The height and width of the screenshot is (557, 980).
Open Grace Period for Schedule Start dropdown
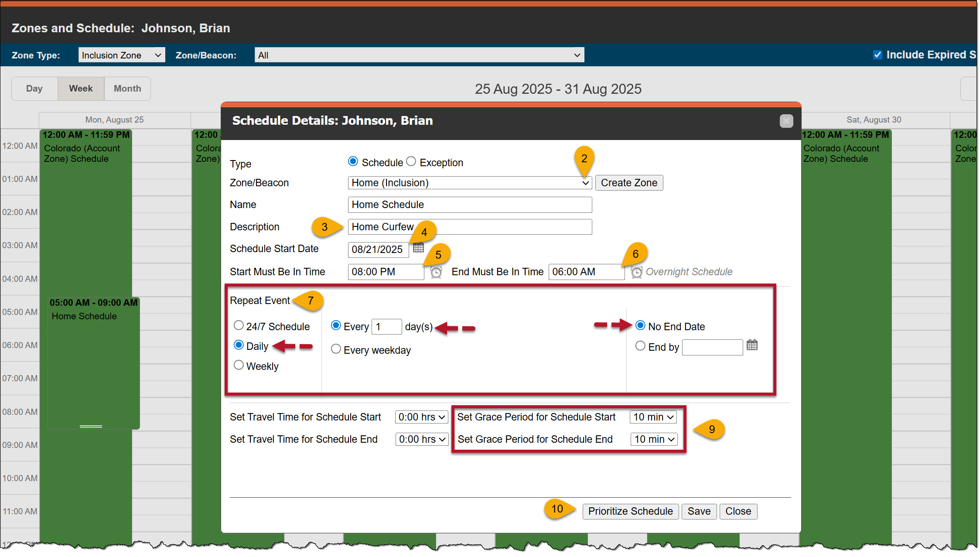[x=653, y=417]
